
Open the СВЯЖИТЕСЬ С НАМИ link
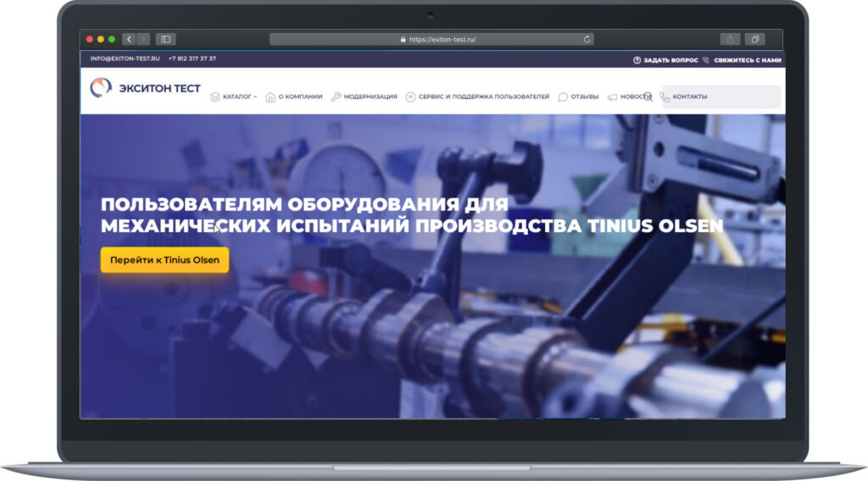click(x=748, y=60)
